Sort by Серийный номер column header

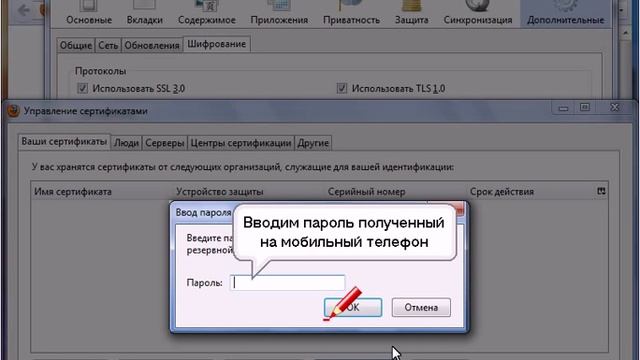coord(396,191)
